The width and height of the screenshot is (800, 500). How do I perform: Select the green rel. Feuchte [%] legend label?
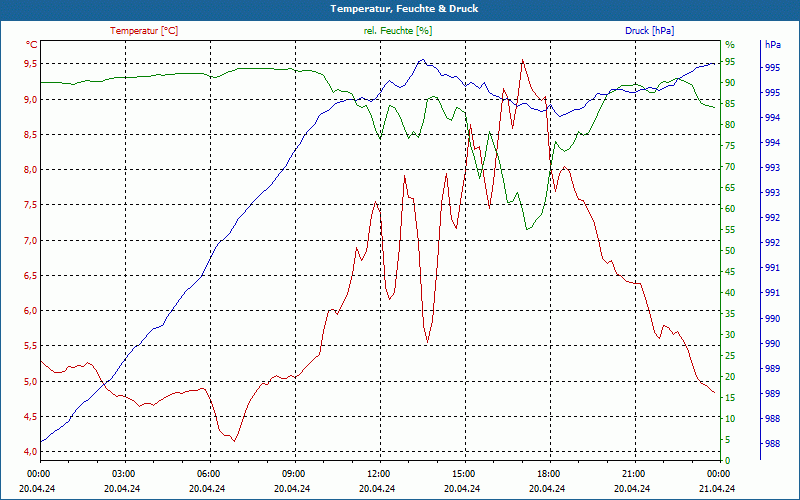click(397, 31)
